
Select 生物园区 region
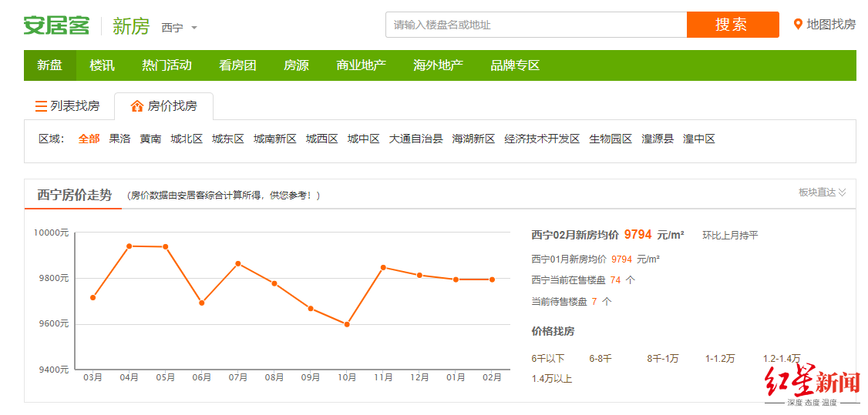611,139
